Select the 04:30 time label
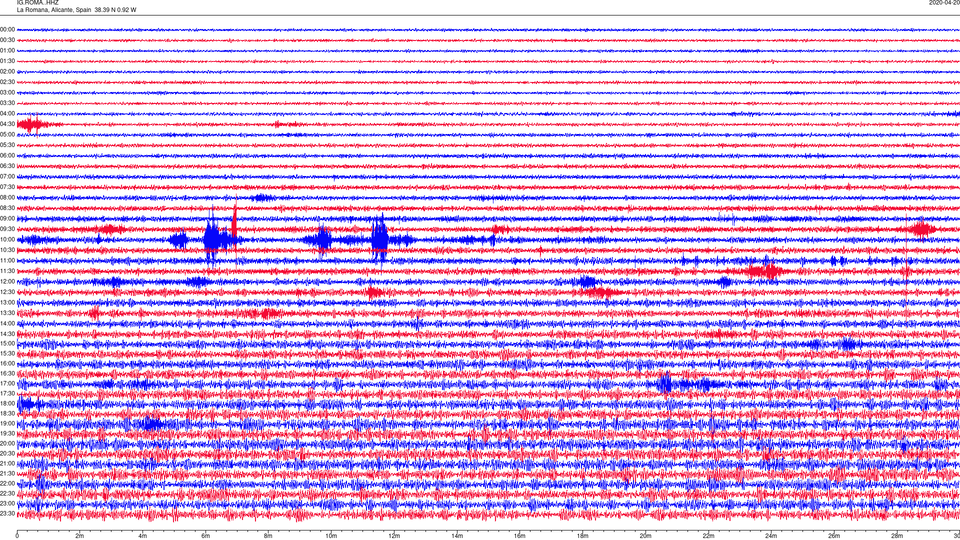 click(x=7, y=124)
